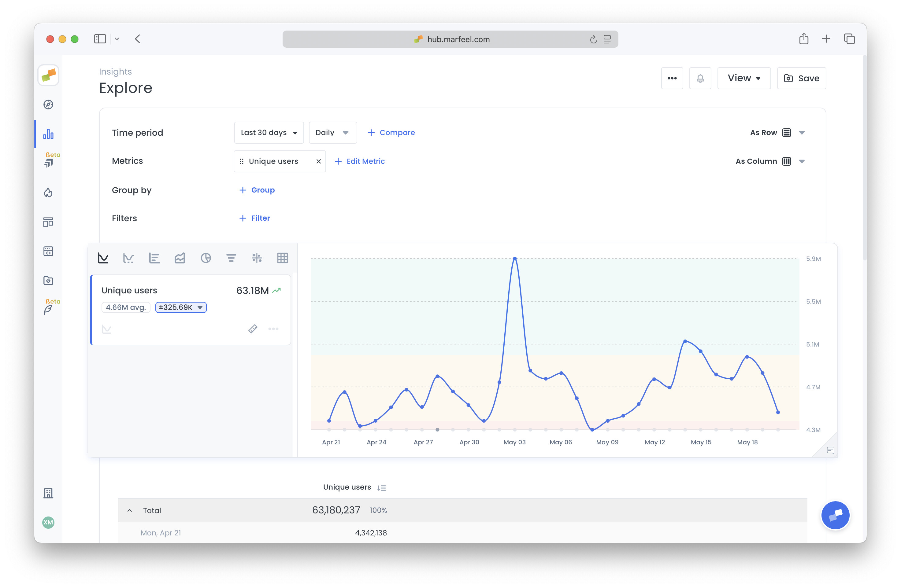The width and height of the screenshot is (901, 588).
Task: Open the flame icon in sidebar
Action: point(48,193)
